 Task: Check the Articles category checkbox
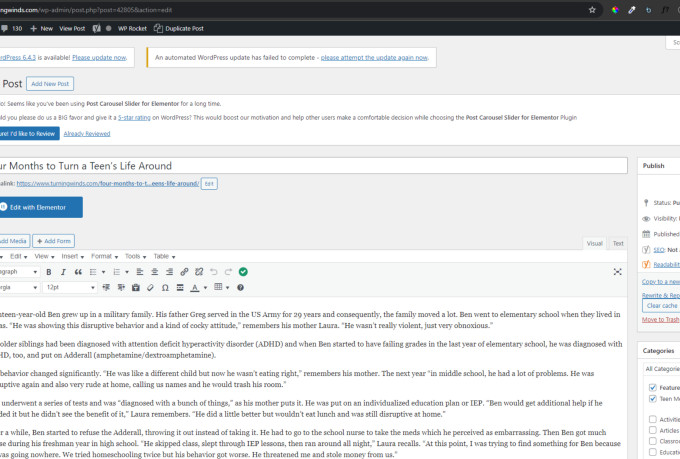tap(653, 430)
